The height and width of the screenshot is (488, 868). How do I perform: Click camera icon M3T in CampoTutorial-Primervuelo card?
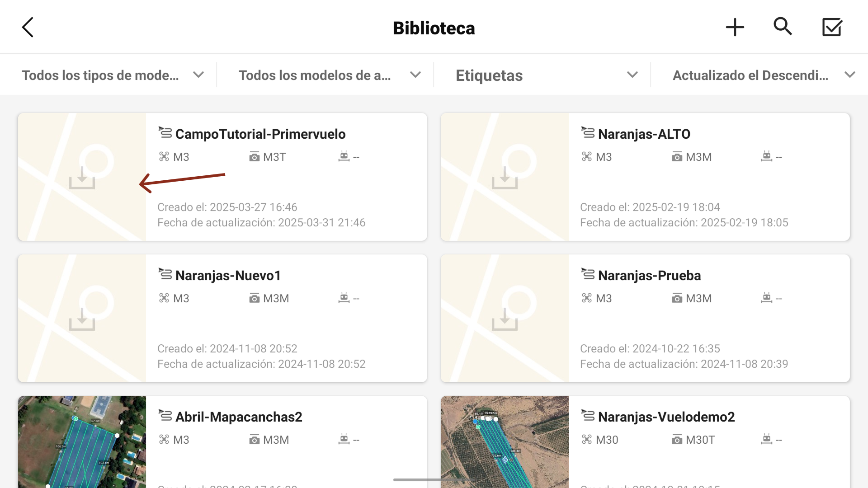point(255,157)
